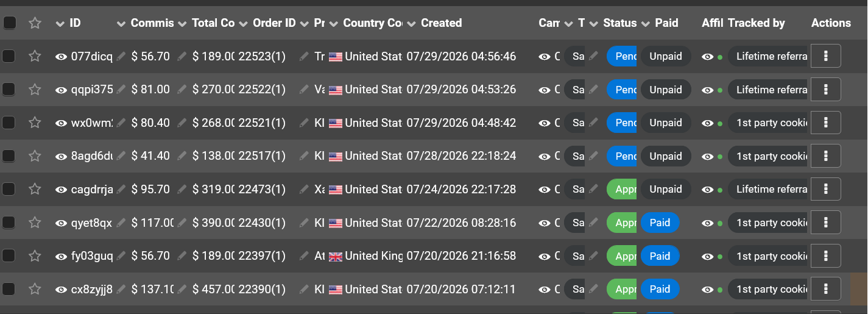868x314 pixels.
Task: Click pencil icon next to order 22473(1)
Action: [x=304, y=189]
